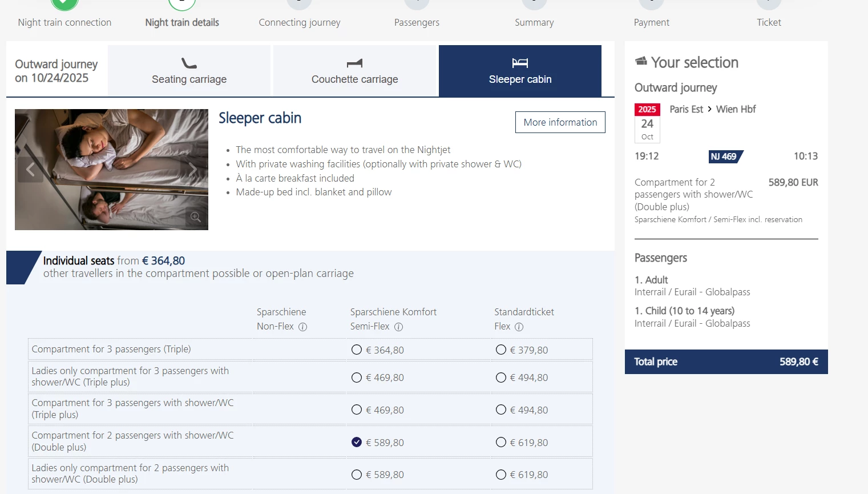This screenshot has height=494, width=868.
Task: Click the Sparschiene Non-Flex info icon
Action: 303,327
